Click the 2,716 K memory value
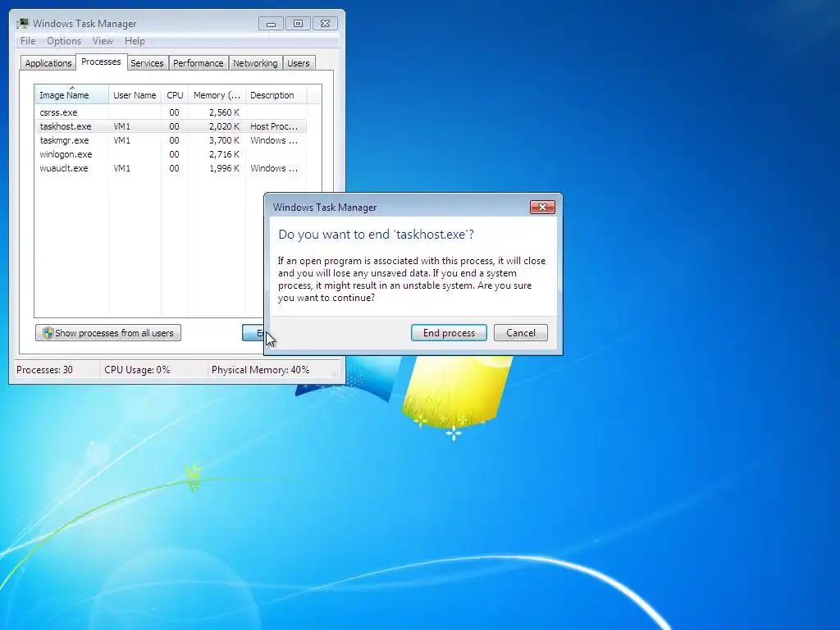This screenshot has width=840, height=630. point(224,154)
